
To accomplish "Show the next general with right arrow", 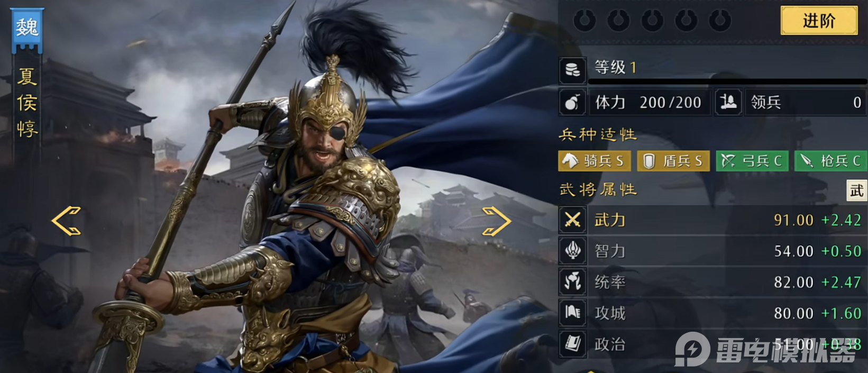I will pos(496,221).
